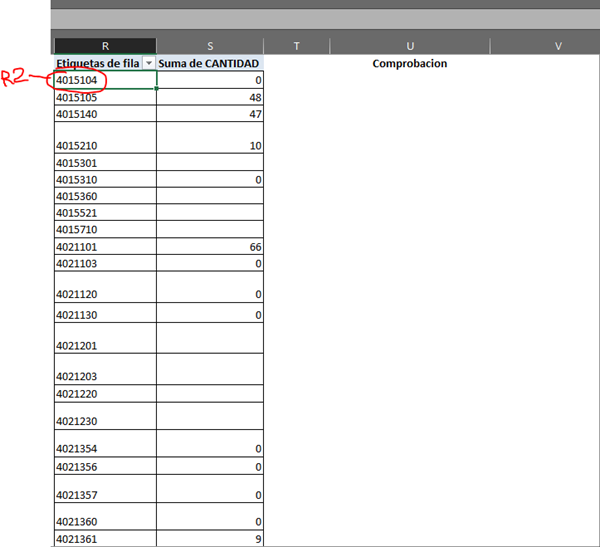Select cell containing 4021120
The width and height of the screenshot is (600, 547).
[105, 287]
